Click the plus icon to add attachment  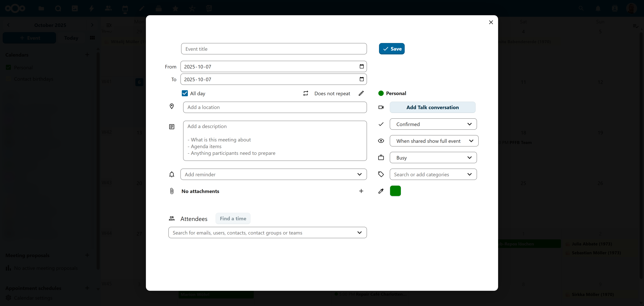tap(361, 191)
